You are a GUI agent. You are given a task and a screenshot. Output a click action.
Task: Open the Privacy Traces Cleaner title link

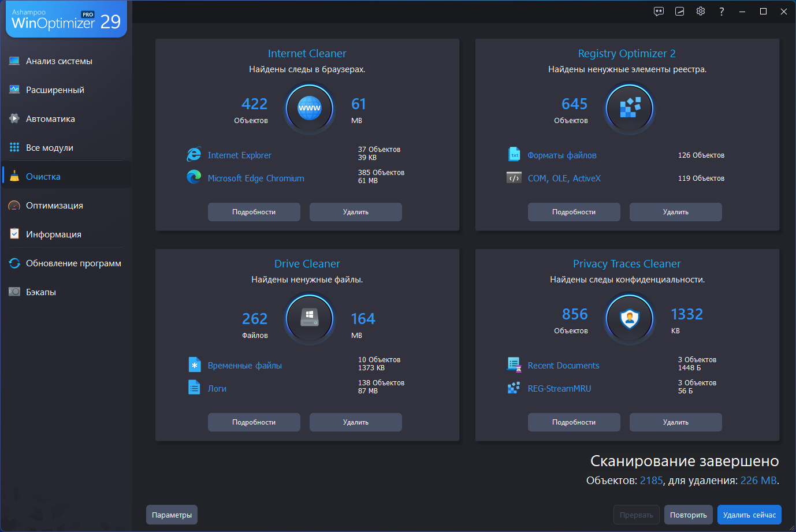[627, 264]
